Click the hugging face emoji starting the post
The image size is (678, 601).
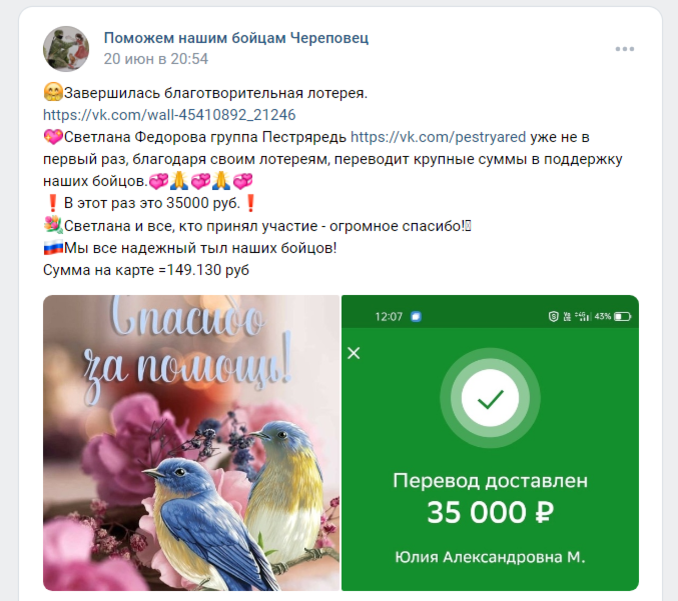pyautogui.click(x=53, y=92)
